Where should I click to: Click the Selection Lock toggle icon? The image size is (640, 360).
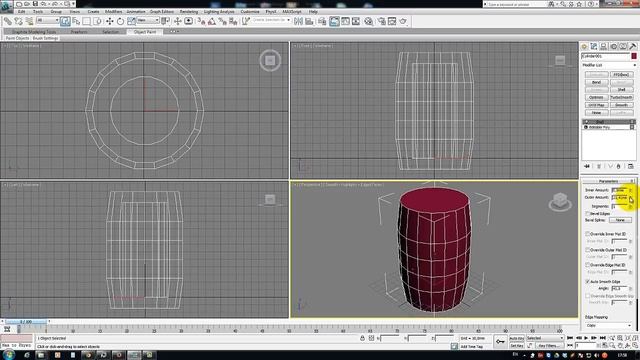[362, 338]
